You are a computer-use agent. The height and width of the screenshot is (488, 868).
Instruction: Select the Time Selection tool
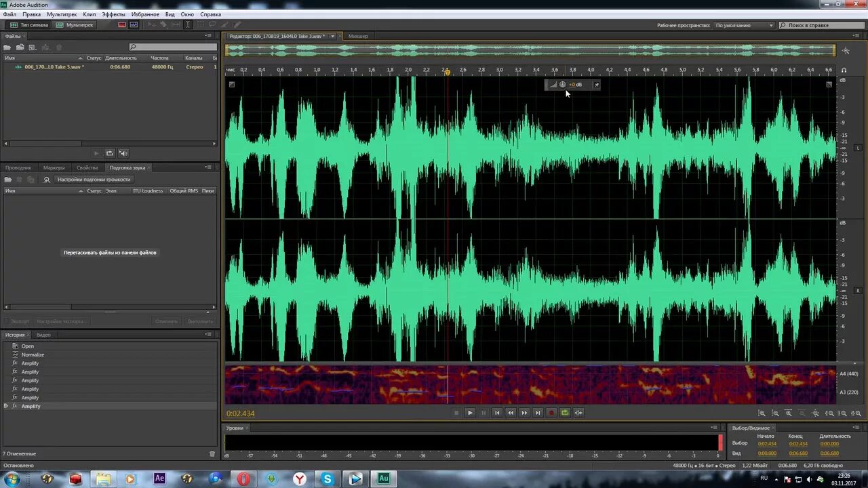click(x=188, y=25)
